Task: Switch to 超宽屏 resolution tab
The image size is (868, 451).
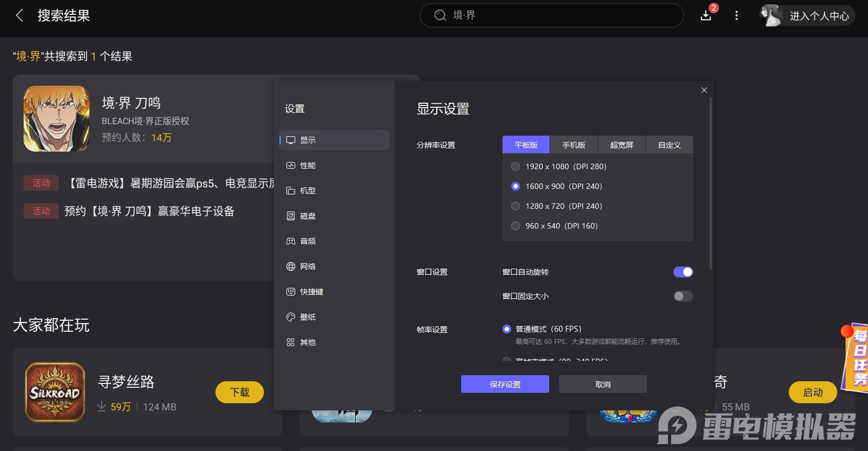Action: pos(621,145)
